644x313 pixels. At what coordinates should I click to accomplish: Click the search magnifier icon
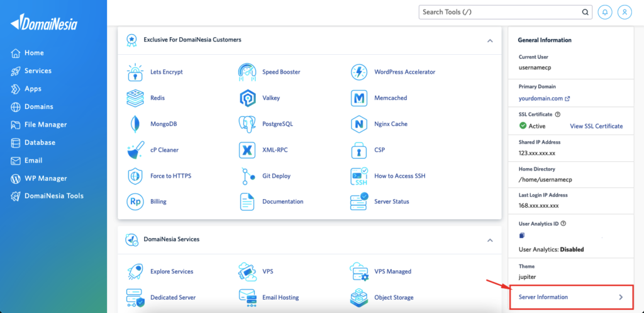[586, 13]
